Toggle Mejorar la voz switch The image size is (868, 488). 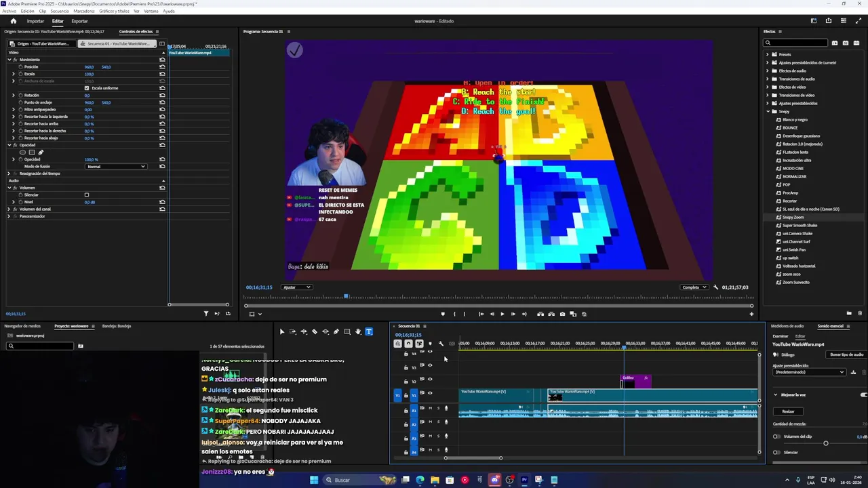tap(863, 394)
